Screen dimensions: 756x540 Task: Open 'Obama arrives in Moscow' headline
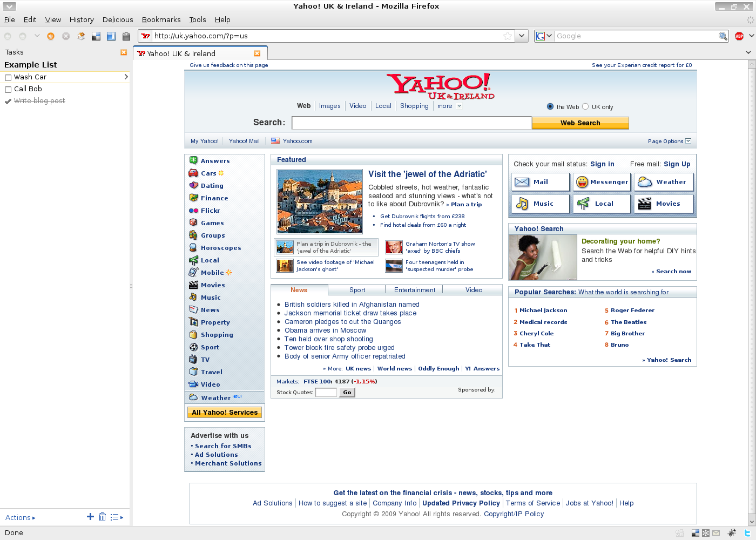(326, 330)
